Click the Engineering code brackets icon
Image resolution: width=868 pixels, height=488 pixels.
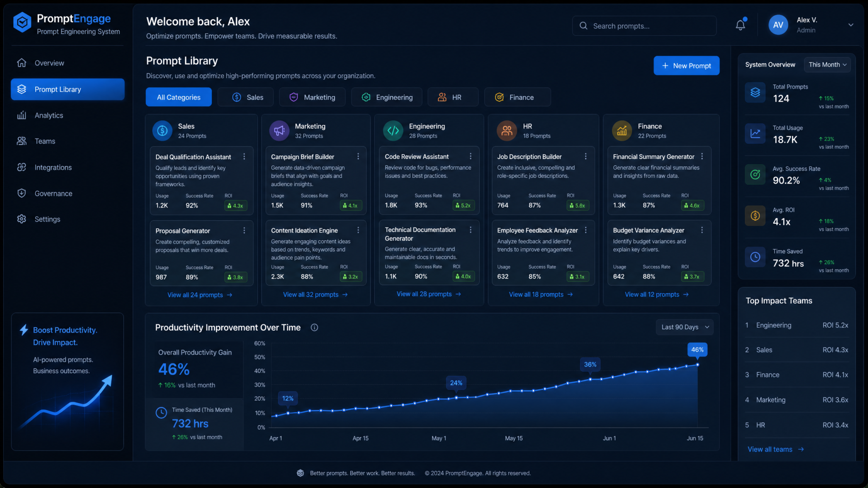[x=393, y=130]
